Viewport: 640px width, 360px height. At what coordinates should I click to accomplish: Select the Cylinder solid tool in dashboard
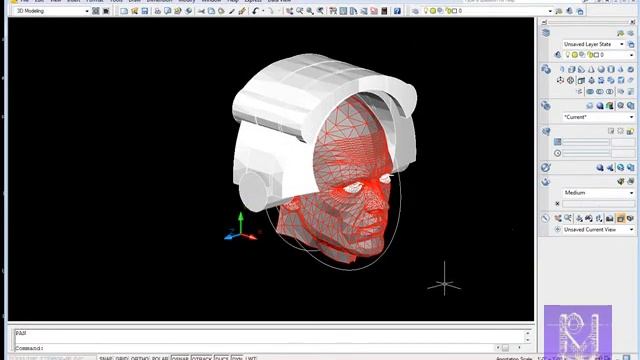611,69
